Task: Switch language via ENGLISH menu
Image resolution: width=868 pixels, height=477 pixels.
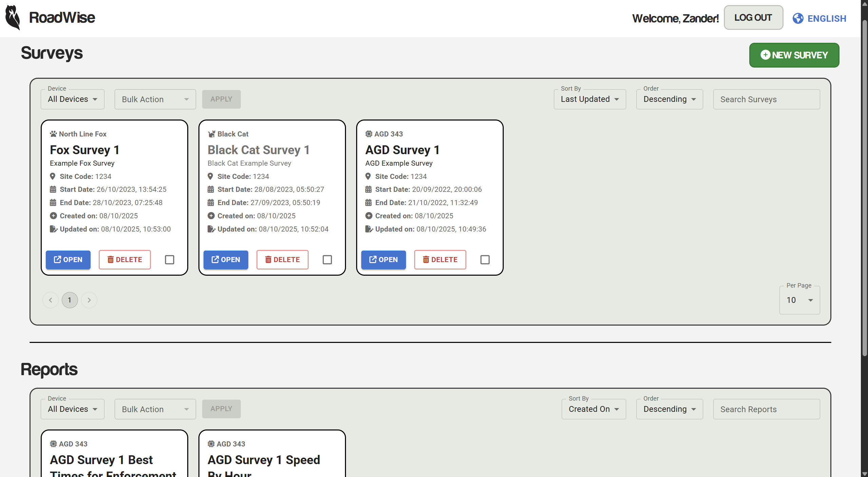Action: tap(826, 18)
